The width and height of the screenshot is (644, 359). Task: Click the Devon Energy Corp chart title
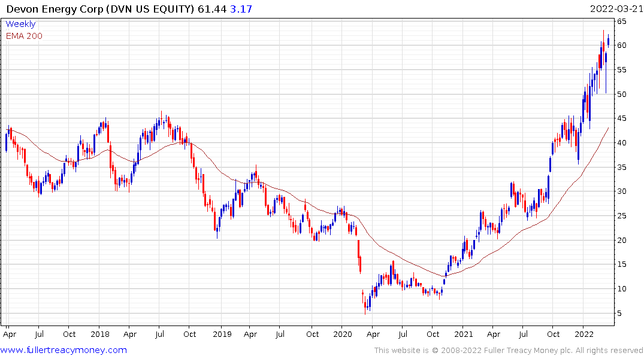[100, 9]
